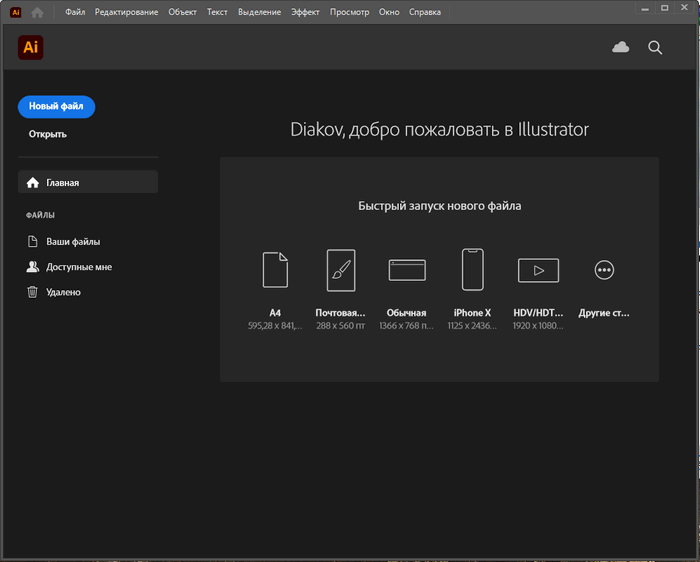Open the Справка menu

[425, 12]
